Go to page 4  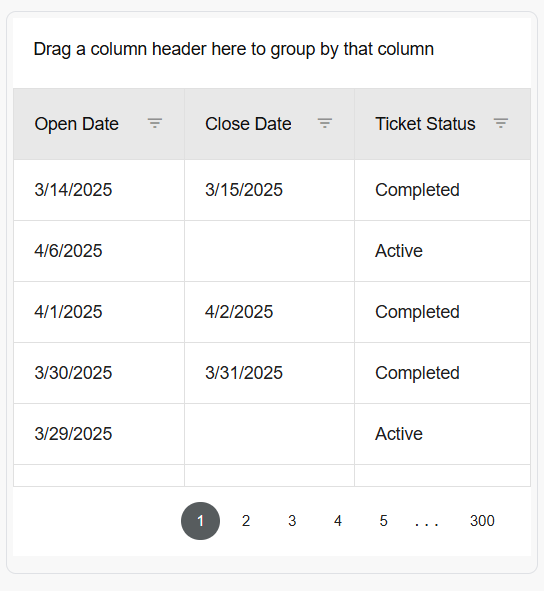(338, 521)
